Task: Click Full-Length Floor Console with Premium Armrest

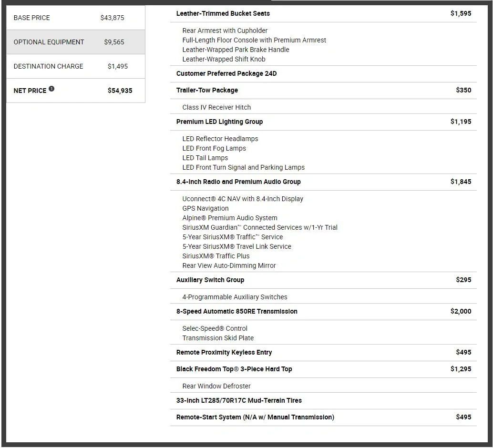Action: click(x=254, y=40)
